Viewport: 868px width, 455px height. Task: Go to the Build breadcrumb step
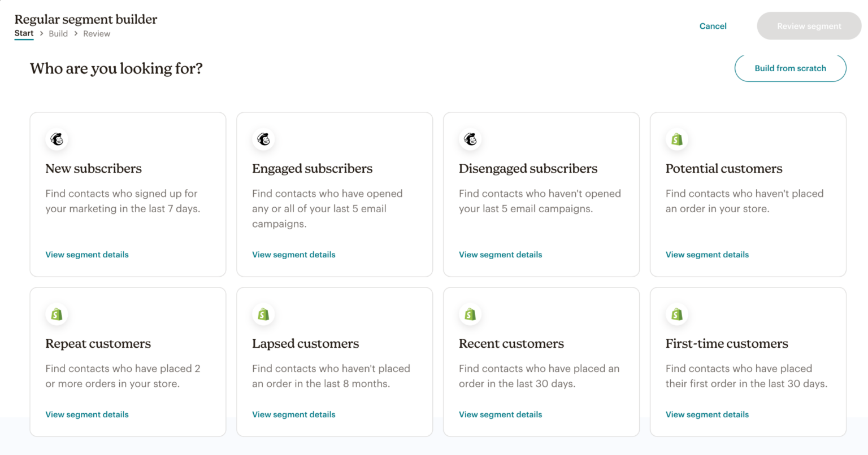pyautogui.click(x=58, y=33)
